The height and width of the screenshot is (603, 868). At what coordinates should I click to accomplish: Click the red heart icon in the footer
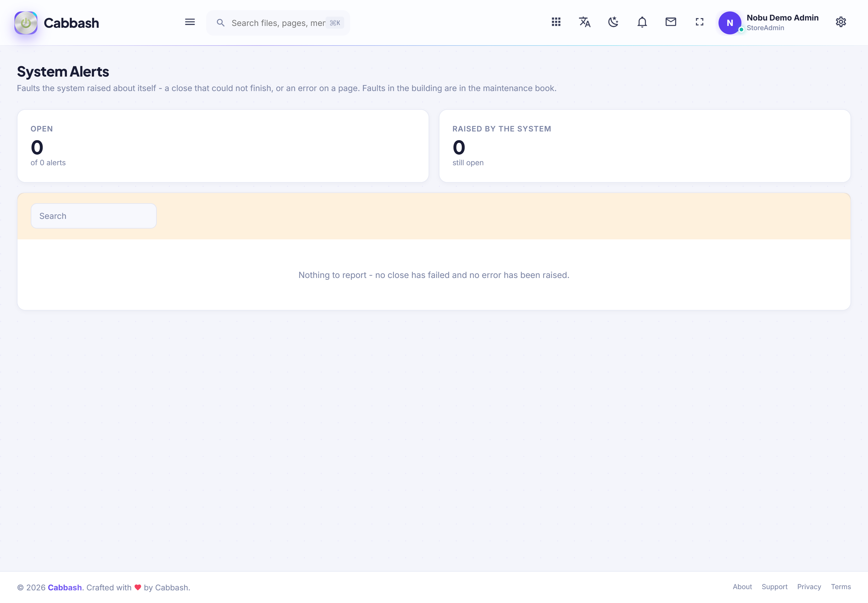coord(137,588)
